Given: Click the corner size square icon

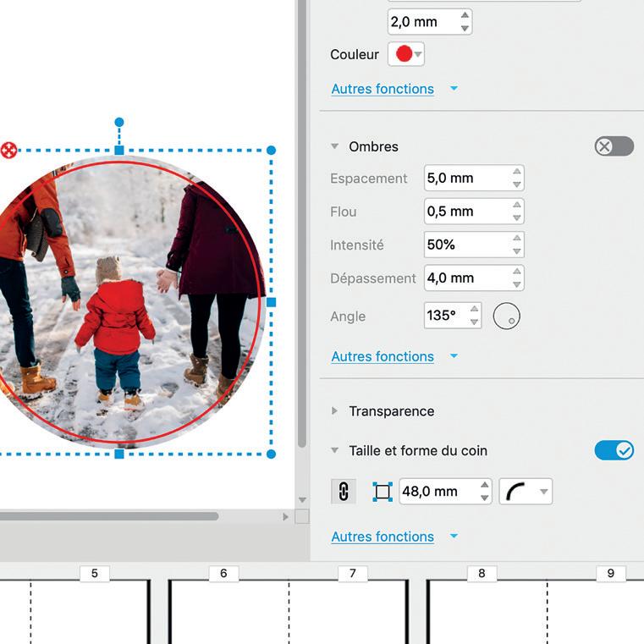Looking at the screenshot, I should [383, 492].
